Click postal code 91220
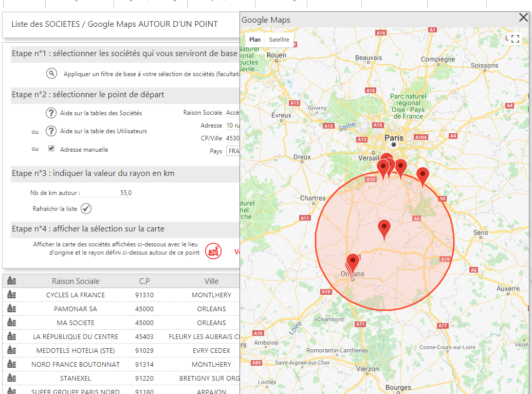 tap(144, 379)
